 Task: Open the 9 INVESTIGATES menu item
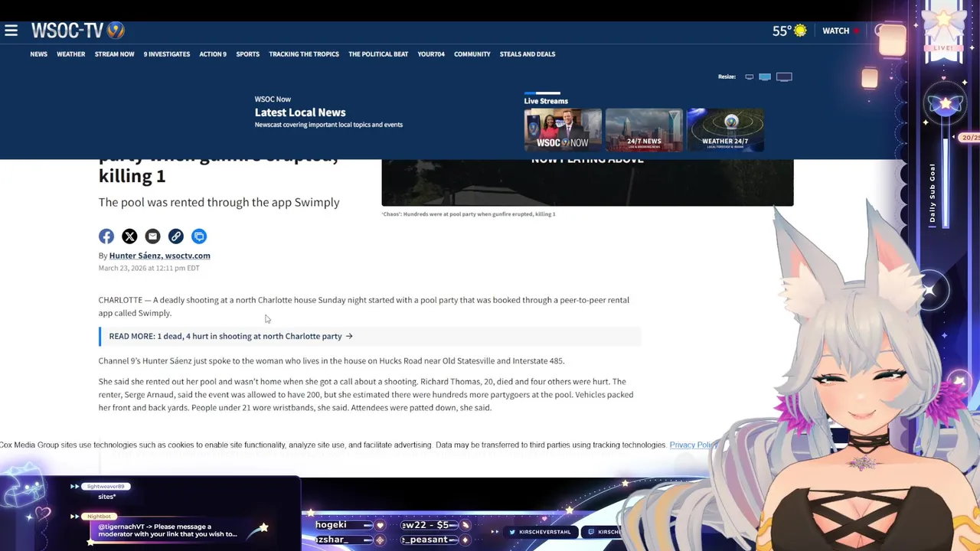click(166, 54)
